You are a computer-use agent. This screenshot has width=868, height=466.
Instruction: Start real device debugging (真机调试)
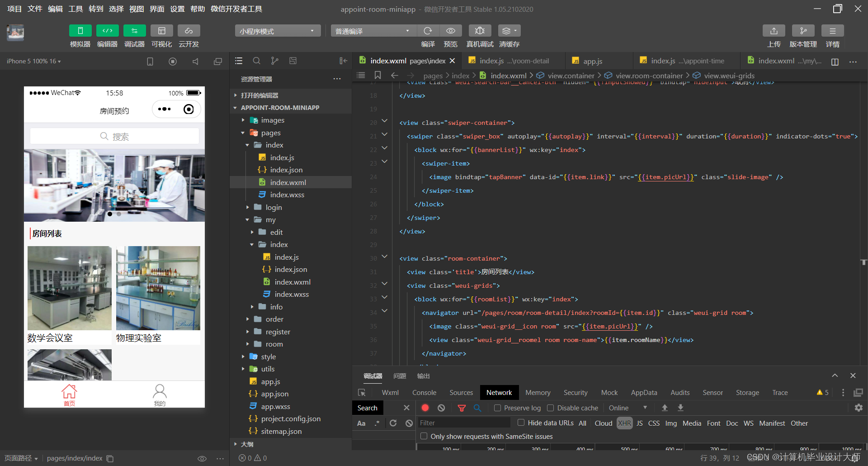coord(480,31)
